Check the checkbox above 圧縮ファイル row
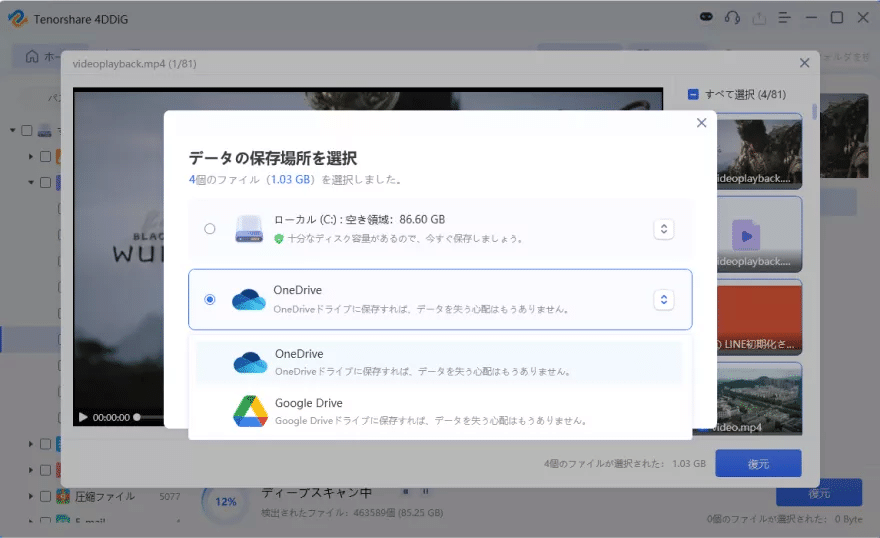 click(45, 470)
